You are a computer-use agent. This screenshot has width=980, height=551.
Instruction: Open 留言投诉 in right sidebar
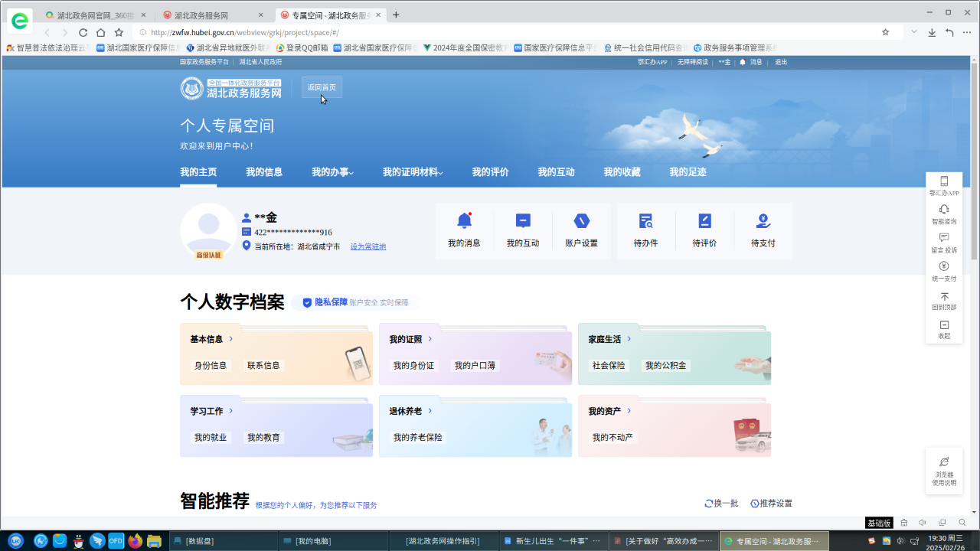tap(944, 238)
